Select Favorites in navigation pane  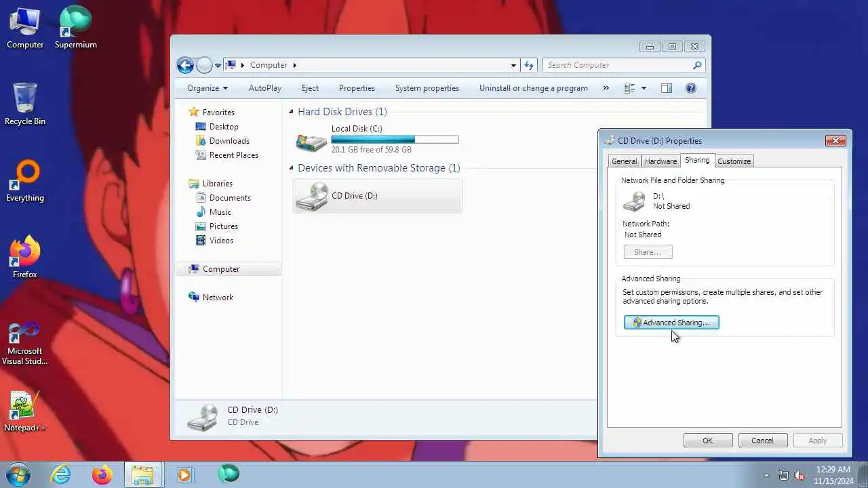click(x=218, y=113)
